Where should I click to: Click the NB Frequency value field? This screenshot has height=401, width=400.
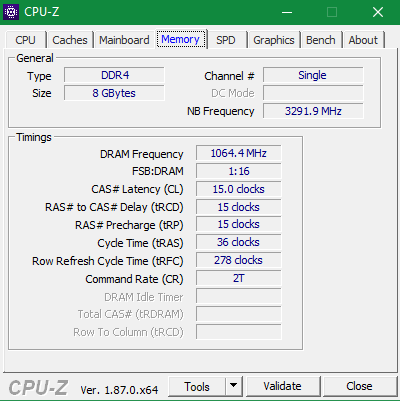pos(313,111)
